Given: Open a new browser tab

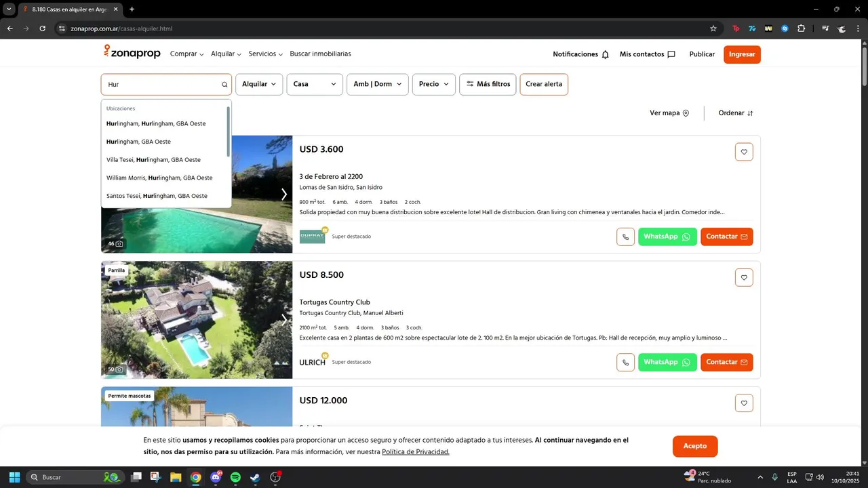Looking at the screenshot, I should coord(132,9).
